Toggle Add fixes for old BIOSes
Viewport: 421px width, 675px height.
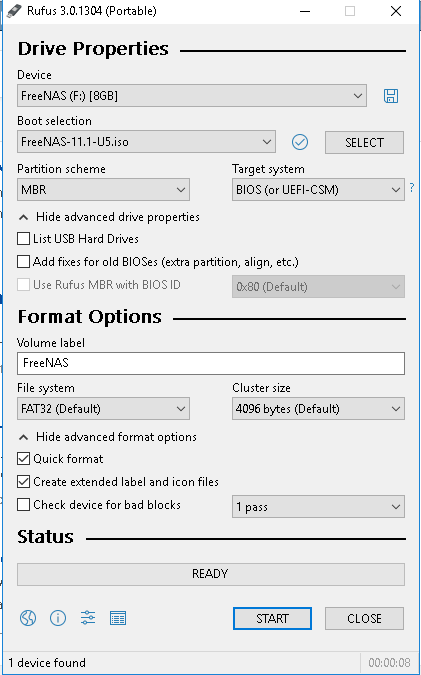click(x=23, y=261)
